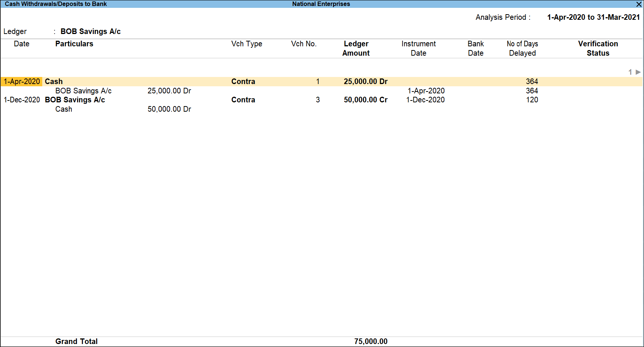Click the next page arrow
This screenshot has width=644, height=347.
[x=638, y=72]
